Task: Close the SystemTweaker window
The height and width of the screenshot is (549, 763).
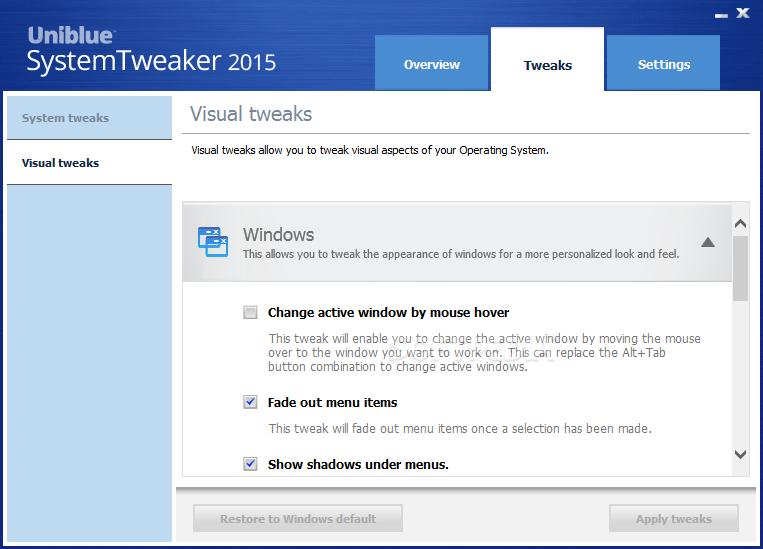Action: pos(743,13)
